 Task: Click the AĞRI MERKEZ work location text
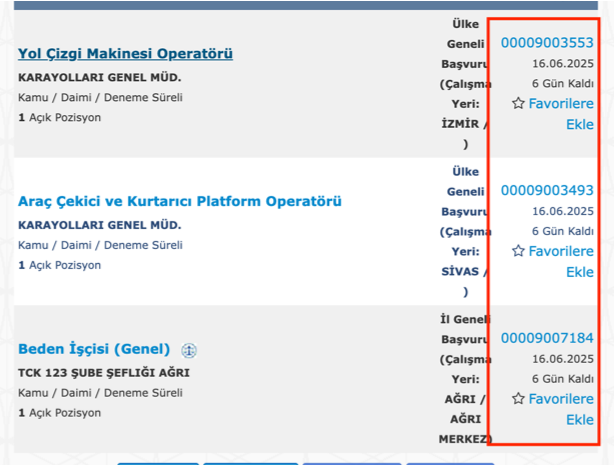pyautogui.click(x=465, y=419)
